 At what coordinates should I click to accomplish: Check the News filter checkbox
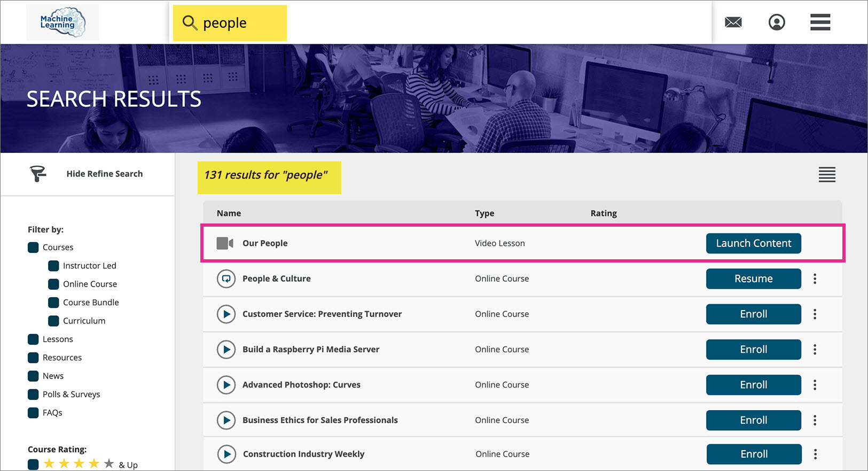(33, 376)
